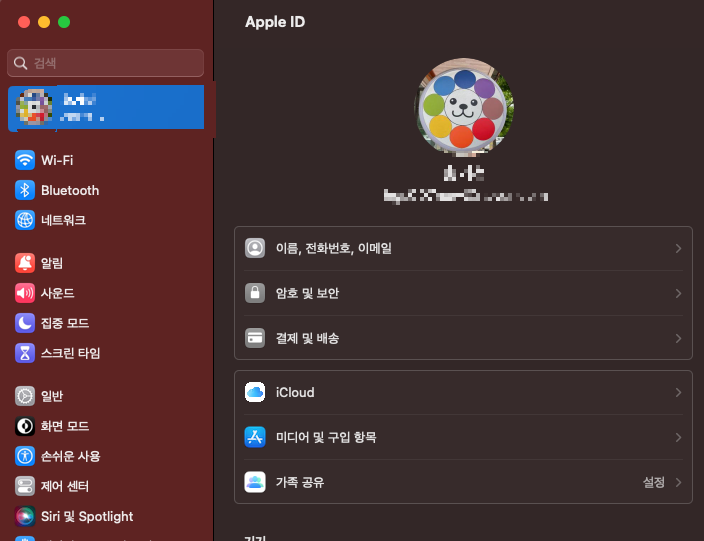Select the 집중 모드 moon icon
The image size is (704, 541).
coord(25,323)
